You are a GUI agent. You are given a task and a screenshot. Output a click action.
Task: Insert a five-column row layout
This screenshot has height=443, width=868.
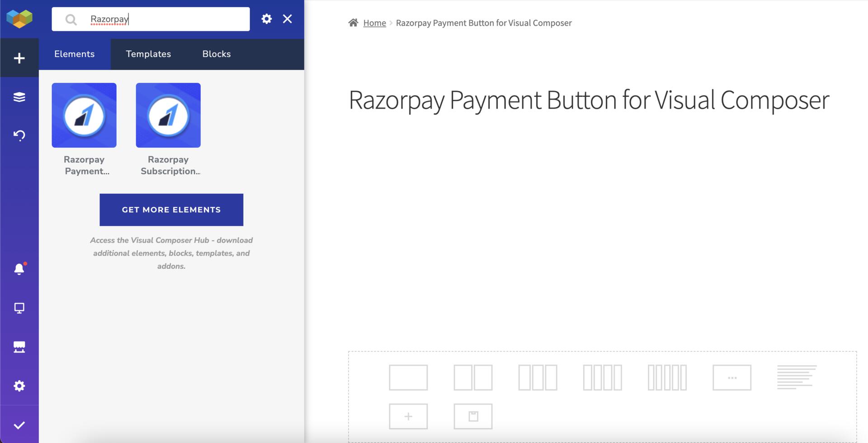667,377
